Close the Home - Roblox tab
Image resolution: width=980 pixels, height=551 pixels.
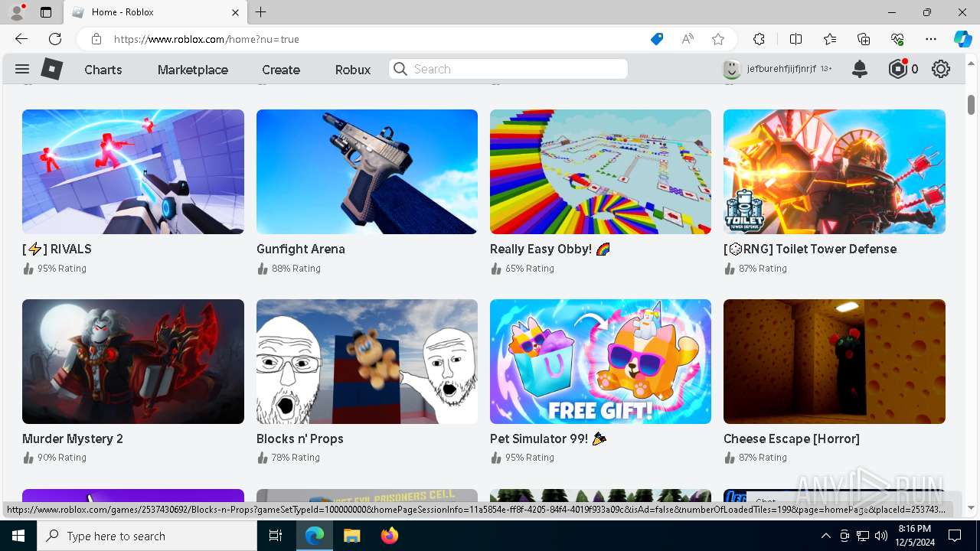click(235, 12)
